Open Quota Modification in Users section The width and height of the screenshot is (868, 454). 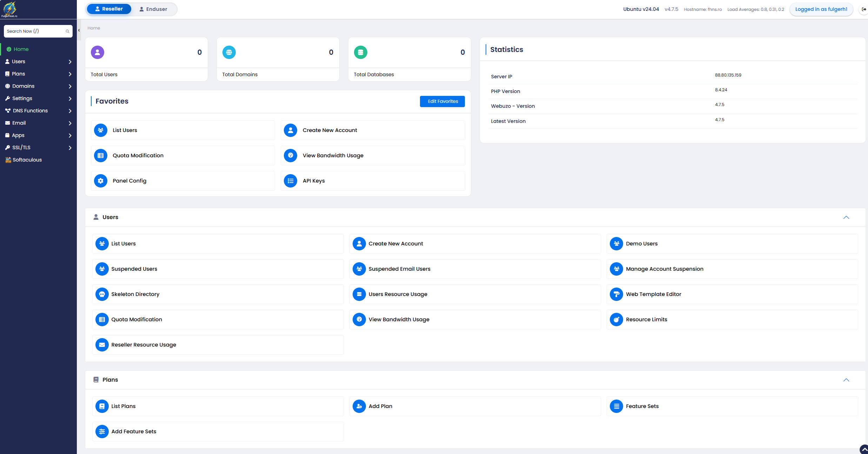pos(218,320)
